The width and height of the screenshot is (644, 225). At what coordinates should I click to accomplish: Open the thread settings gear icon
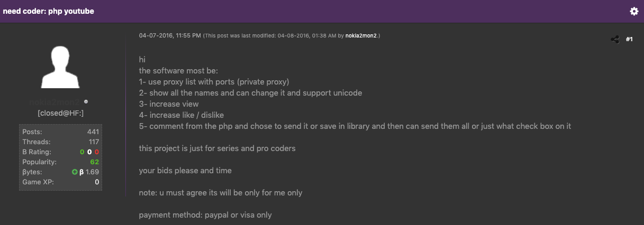pos(634,11)
